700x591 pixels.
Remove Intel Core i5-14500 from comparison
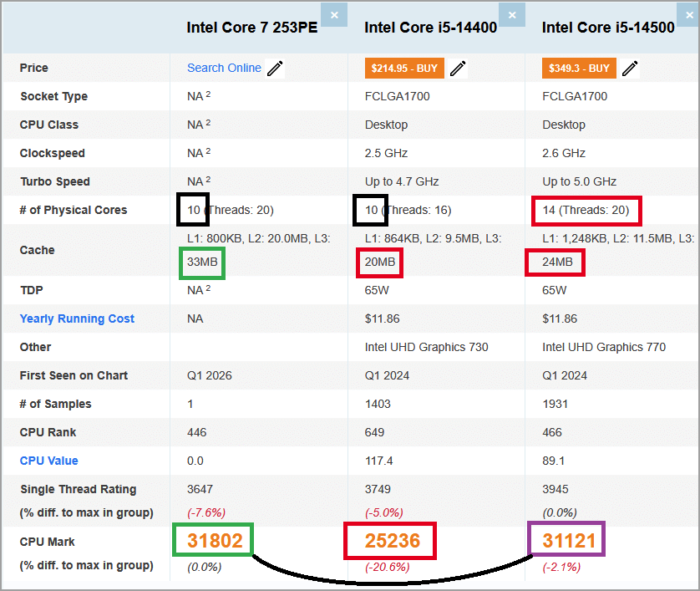(x=690, y=14)
